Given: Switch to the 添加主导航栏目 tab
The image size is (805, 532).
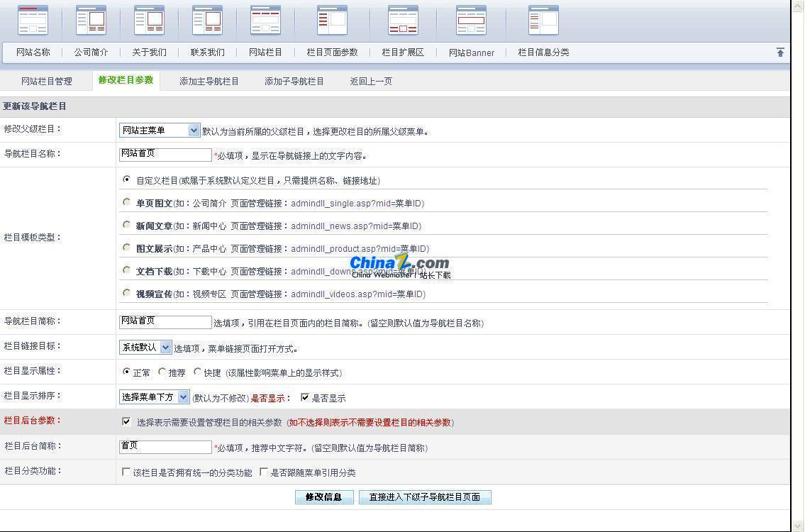Looking at the screenshot, I should click(209, 81).
